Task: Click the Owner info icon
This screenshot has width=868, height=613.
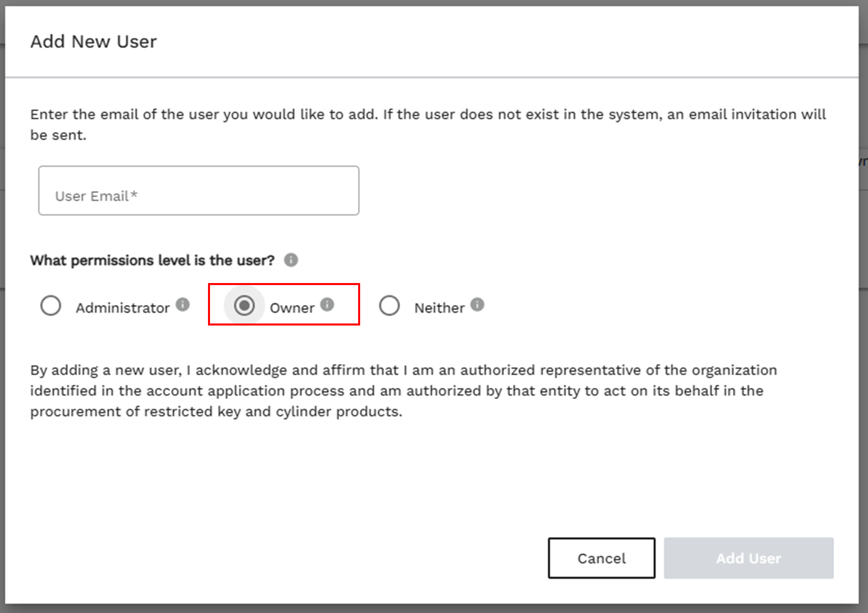Action: (327, 304)
